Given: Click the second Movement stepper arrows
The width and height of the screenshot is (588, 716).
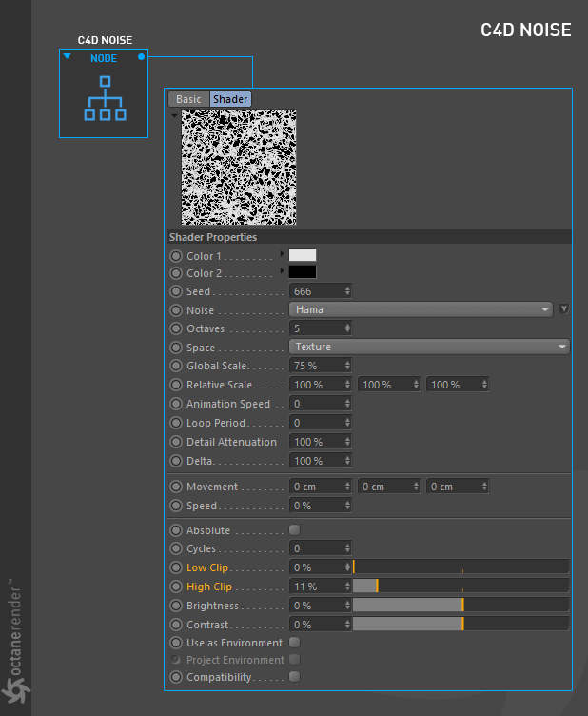Looking at the screenshot, I should pyautogui.click(x=416, y=487).
